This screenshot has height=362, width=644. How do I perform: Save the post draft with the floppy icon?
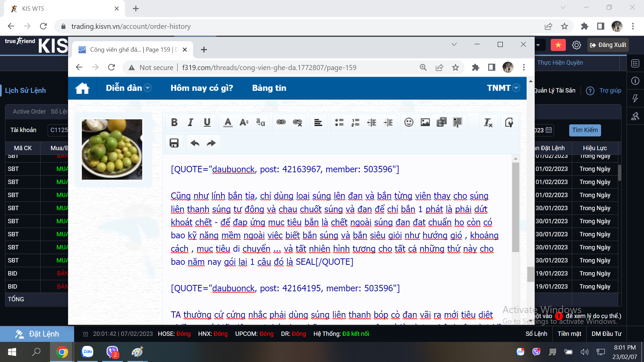tap(174, 143)
